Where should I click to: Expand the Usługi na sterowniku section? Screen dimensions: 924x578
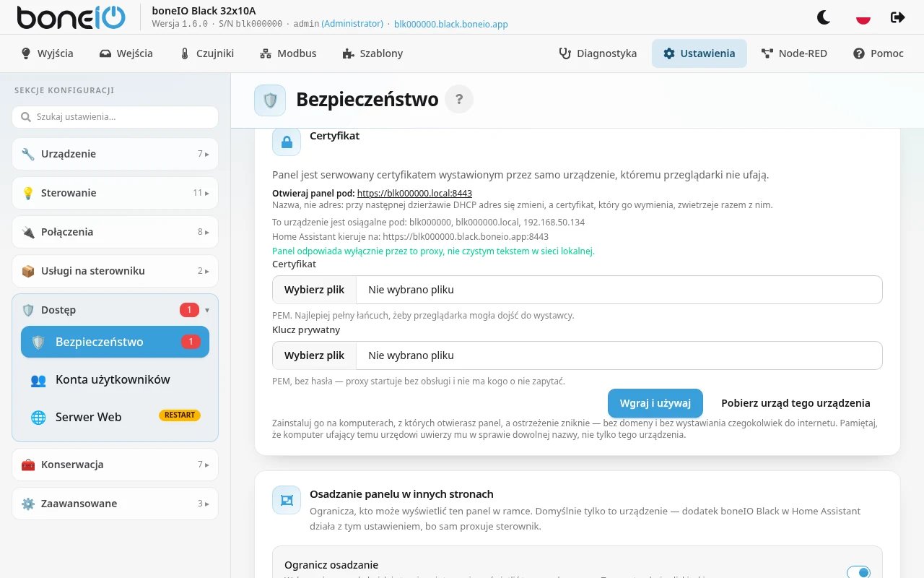115,271
